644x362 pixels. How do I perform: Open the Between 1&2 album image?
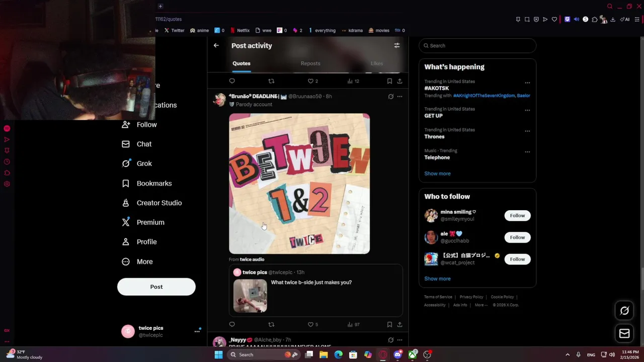[x=299, y=184]
